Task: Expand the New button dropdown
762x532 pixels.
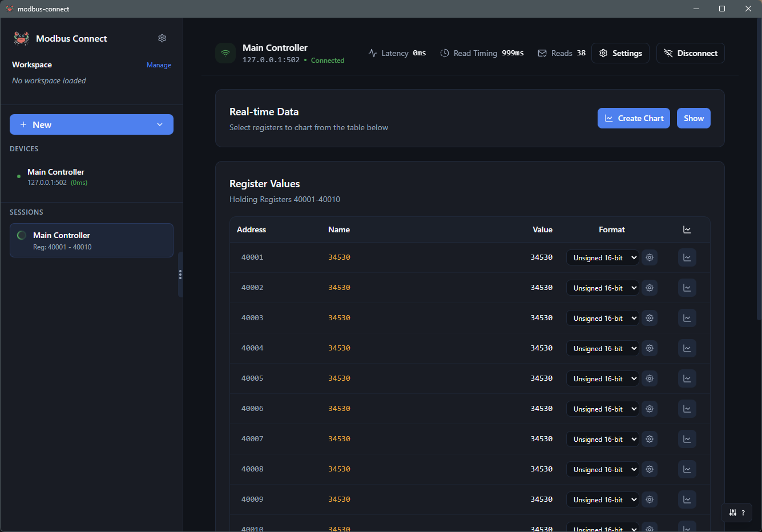Action: pyautogui.click(x=160, y=124)
